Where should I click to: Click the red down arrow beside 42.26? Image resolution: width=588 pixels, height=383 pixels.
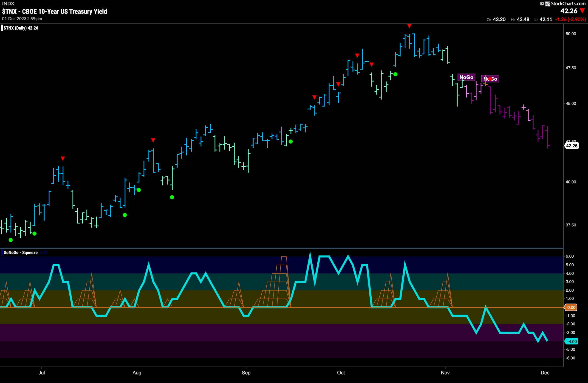click(582, 11)
